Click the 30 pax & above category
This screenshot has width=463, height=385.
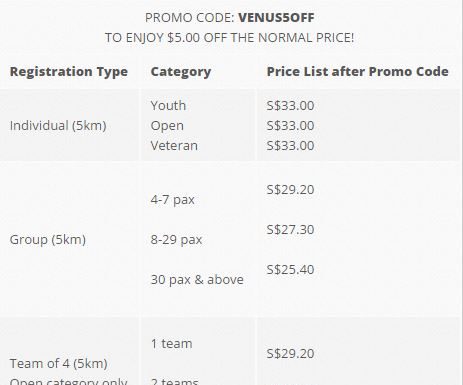pyautogui.click(x=197, y=280)
